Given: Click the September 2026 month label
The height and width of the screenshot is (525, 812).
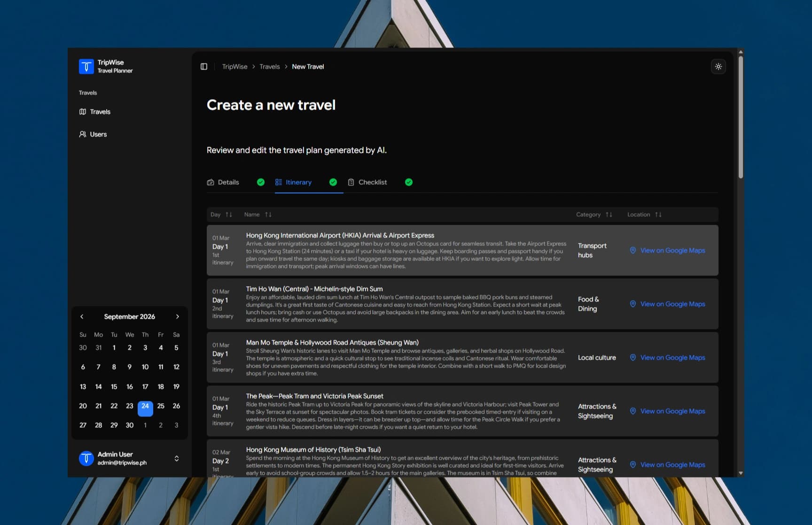Looking at the screenshot, I should coord(130,317).
